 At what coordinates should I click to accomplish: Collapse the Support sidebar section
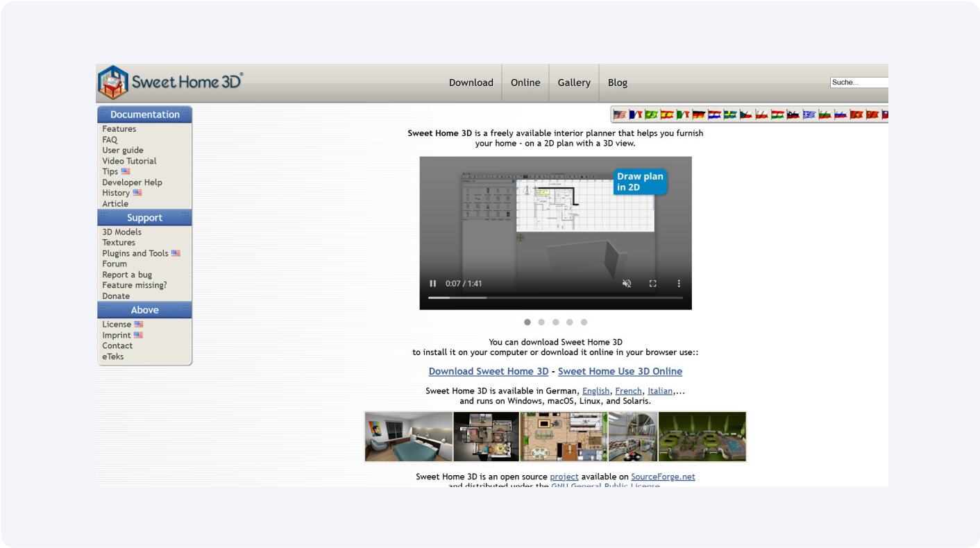pyautogui.click(x=144, y=218)
